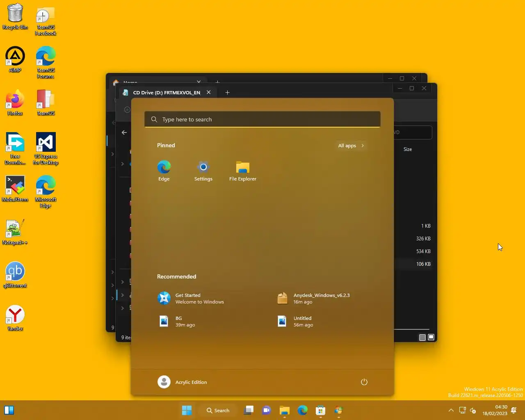This screenshot has width=525, height=420.
Task: Open the clock and date flyout
Action: click(495, 410)
